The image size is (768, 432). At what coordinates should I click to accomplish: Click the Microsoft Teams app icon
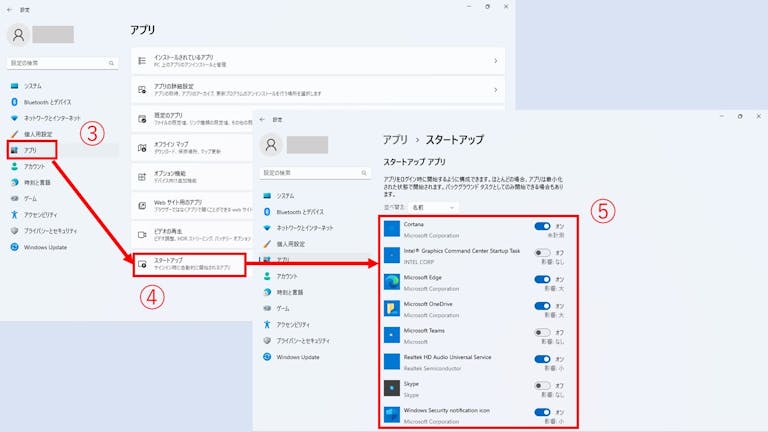[392, 335]
